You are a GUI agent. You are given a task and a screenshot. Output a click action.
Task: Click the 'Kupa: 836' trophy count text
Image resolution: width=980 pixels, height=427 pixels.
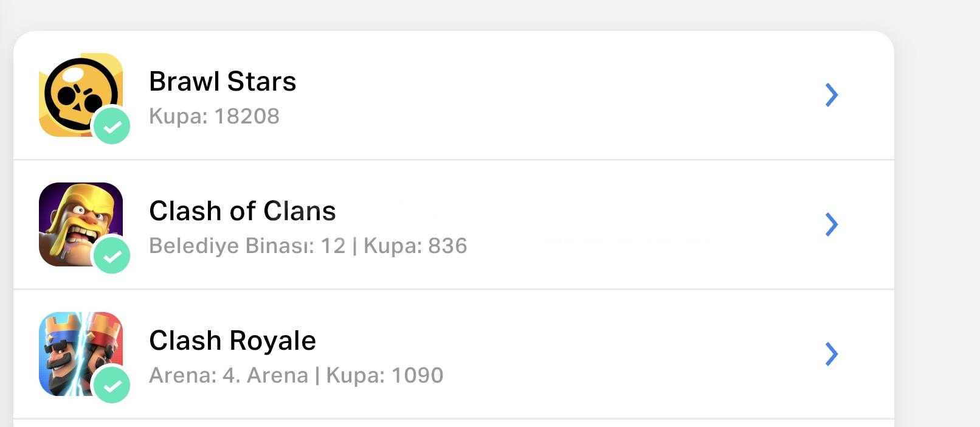tap(415, 246)
